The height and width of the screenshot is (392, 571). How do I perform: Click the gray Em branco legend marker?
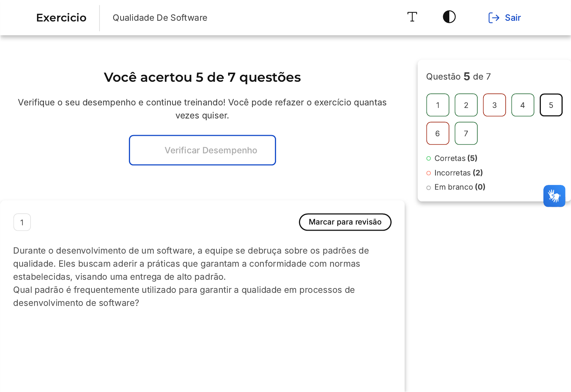click(x=429, y=187)
